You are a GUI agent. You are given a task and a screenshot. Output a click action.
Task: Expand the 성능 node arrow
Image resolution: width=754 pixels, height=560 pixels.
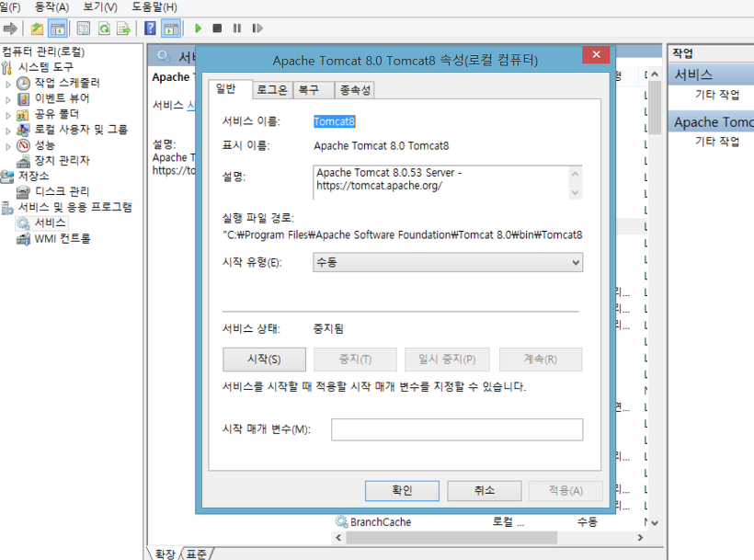[x=7, y=146]
